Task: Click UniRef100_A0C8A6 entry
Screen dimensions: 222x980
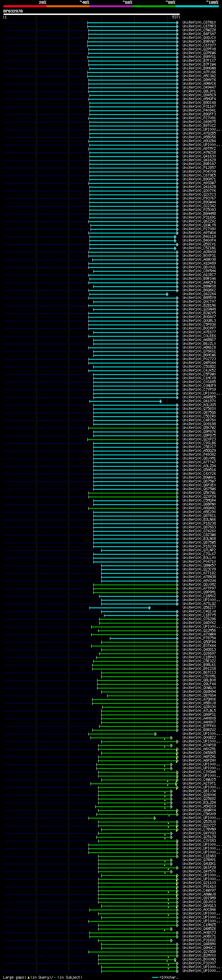Action: pyautogui.click(x=199, y=910)
